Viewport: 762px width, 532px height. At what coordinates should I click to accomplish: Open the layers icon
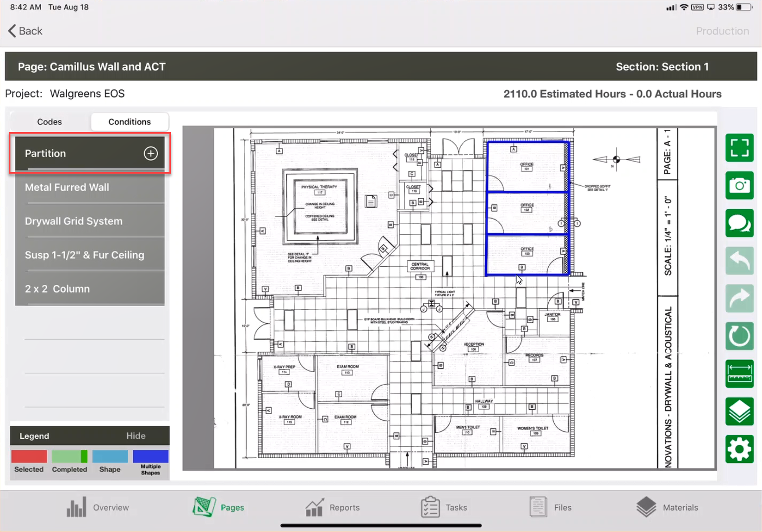pos(740,411)
